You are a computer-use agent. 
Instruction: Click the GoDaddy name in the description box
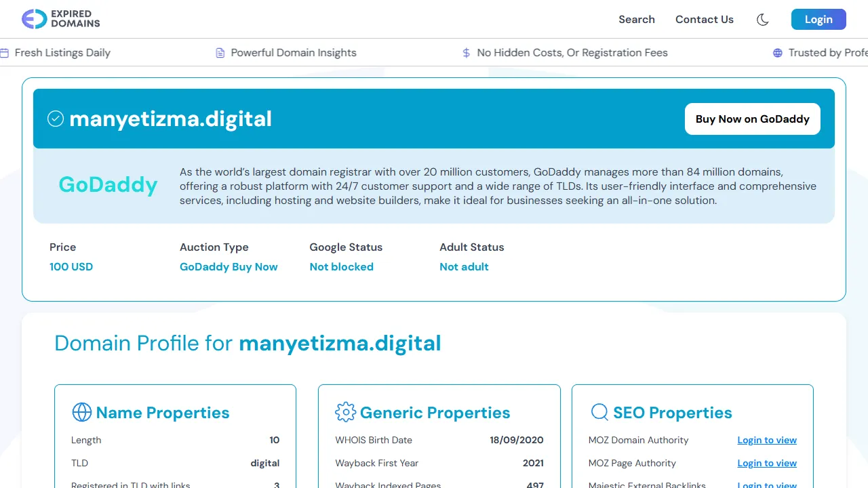(x=108, y=184)
